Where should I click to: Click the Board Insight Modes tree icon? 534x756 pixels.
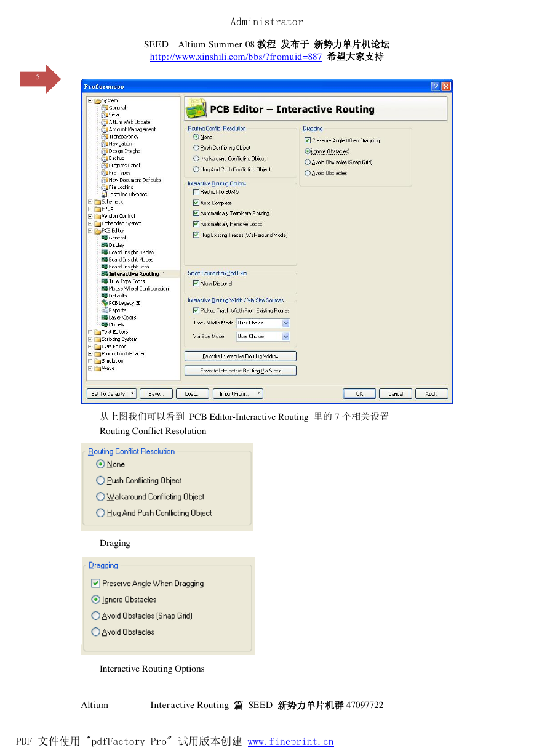(x=105, y=260)
